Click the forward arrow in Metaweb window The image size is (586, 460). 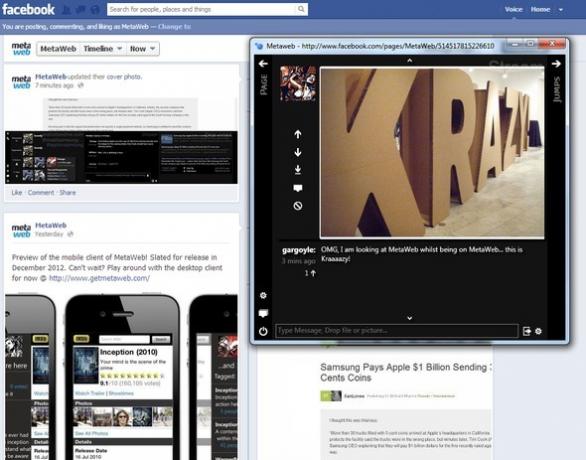(x=556, y=64)
